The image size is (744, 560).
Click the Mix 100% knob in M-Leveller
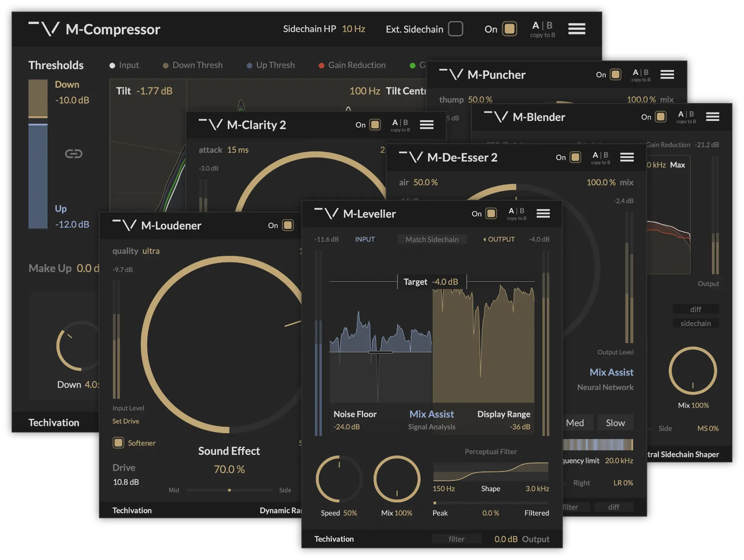(x=397, y=479)
